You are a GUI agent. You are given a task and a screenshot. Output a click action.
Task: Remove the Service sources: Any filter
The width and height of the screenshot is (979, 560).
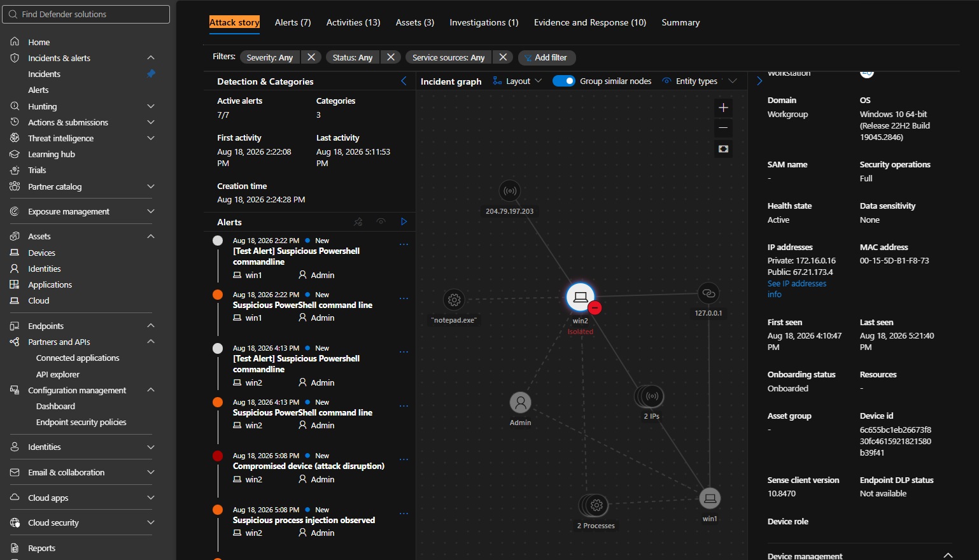point(503,57)
